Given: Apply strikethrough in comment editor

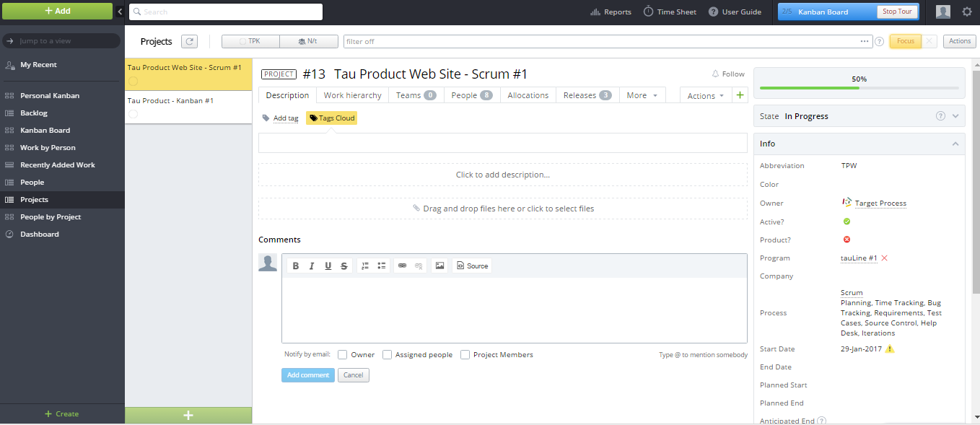Looking at the screenshot, I should [344, 266].
